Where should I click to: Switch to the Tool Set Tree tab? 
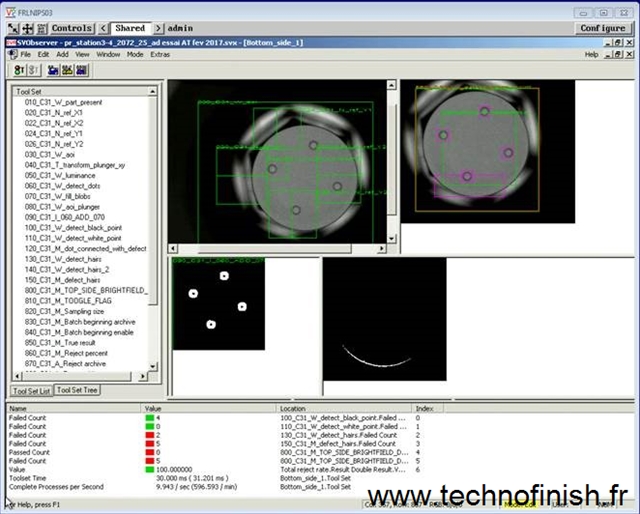[x=77, y=390]
